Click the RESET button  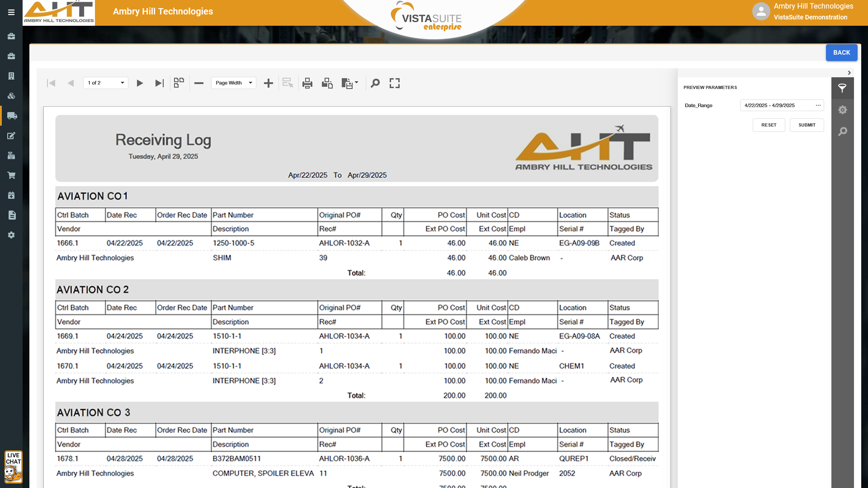pos(769,125)
